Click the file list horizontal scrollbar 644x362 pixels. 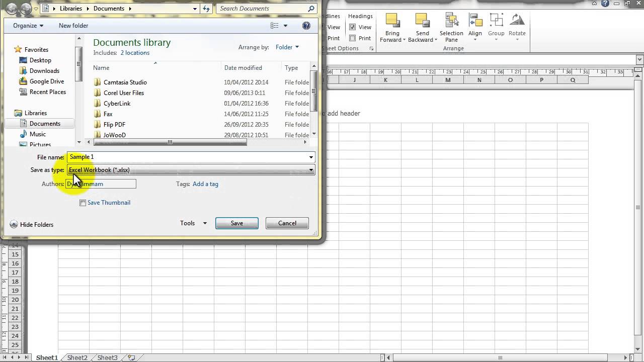170,142
